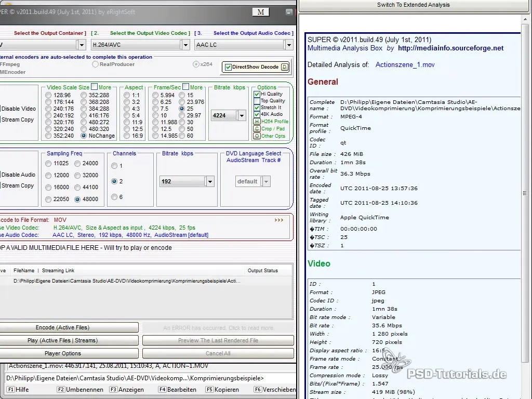
Task: Click F3 Anzeigen in the file manager
Action: 126,390
